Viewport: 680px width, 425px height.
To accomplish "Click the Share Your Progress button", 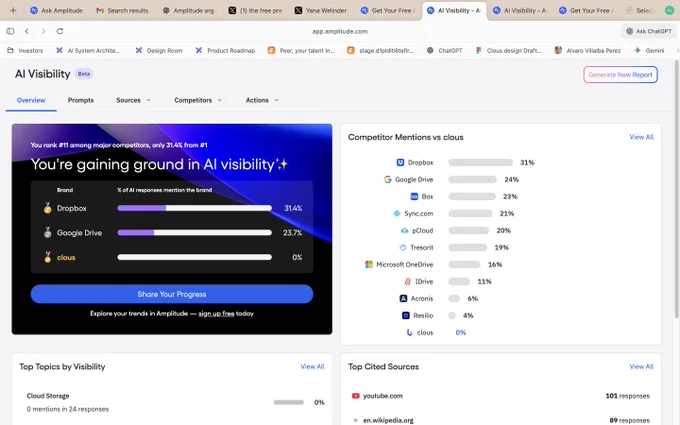I will (172, 294).
